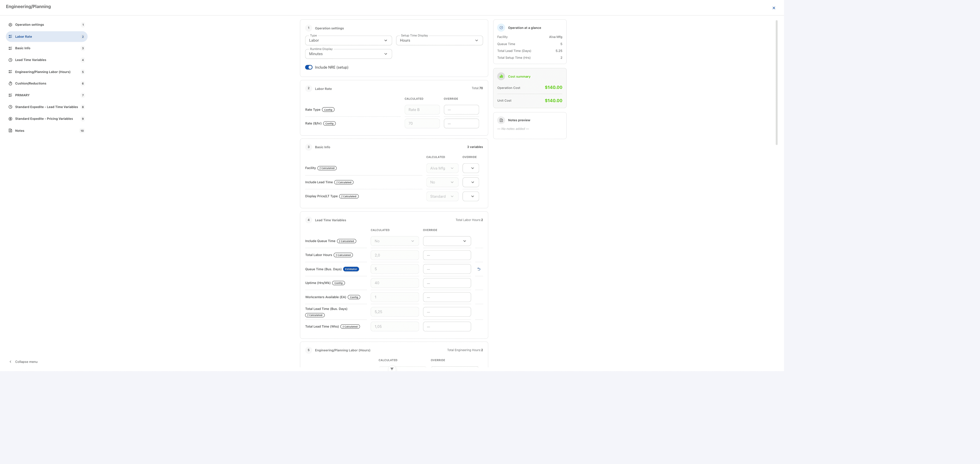980x464 pixels.
Task: Click the Workcenters Available override field
Action: (447, 297)
